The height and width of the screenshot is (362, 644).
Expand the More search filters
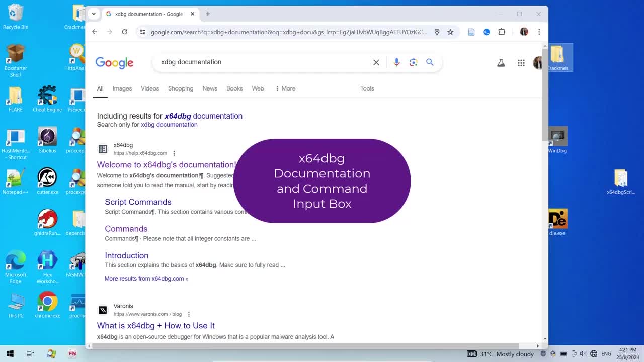(x=285, y=88)
